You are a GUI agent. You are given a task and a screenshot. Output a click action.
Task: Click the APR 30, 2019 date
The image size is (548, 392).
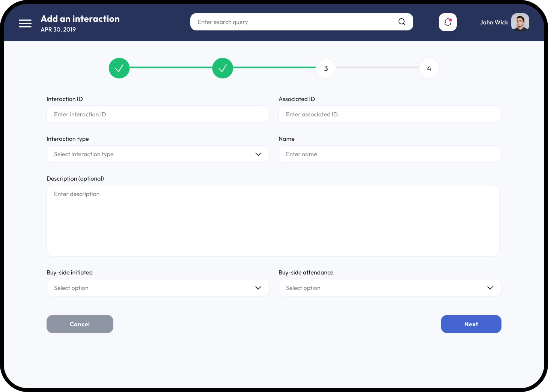[58, 30]
